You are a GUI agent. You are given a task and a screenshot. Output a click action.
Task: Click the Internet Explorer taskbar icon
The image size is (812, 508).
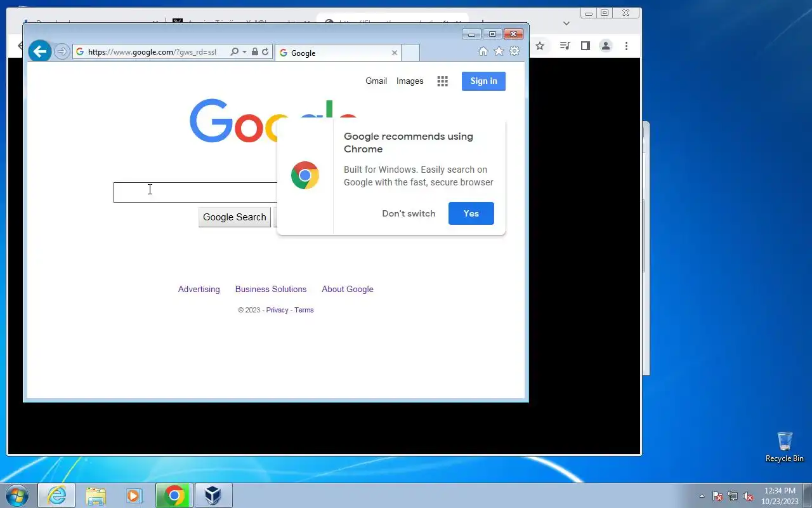tap(56, 495)
